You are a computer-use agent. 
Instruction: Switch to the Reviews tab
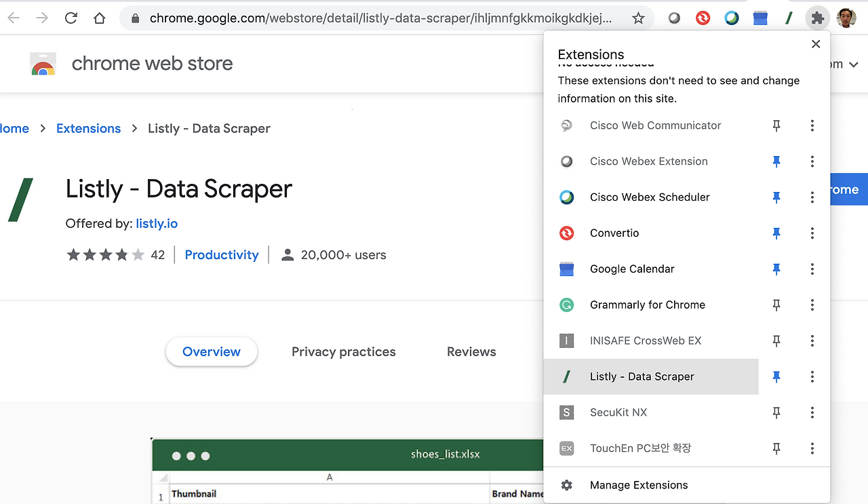tap(471, 351)
